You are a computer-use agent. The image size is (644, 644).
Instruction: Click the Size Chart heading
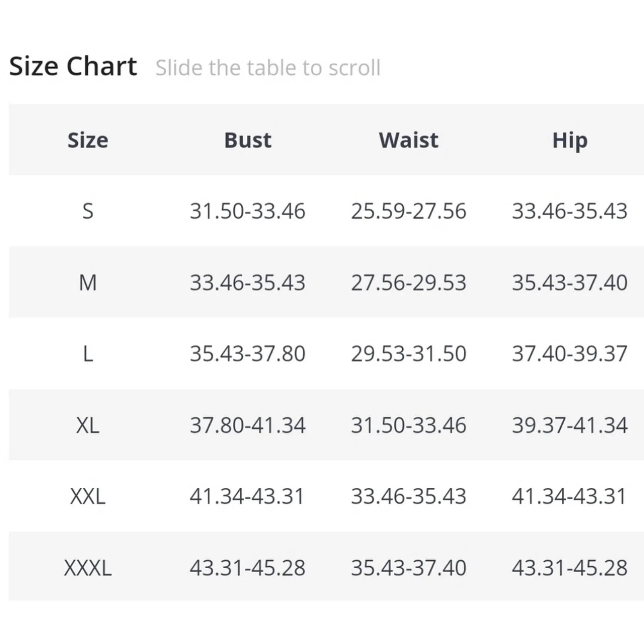click(x=73, y=66)
